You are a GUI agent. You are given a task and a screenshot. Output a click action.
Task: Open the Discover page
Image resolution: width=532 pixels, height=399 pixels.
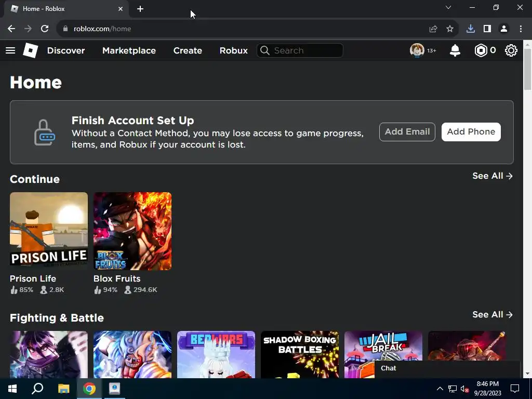(66, 50)
